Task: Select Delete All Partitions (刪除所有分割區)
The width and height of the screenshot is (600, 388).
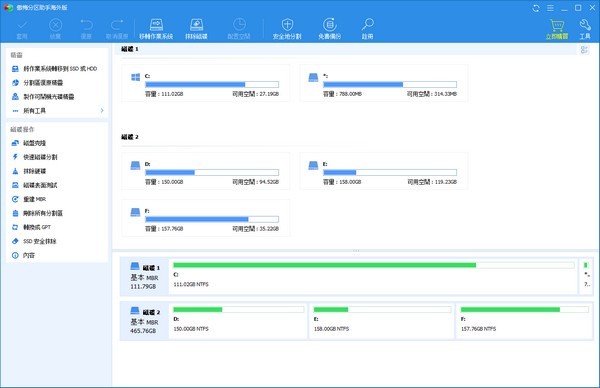Action: point(37,213)
